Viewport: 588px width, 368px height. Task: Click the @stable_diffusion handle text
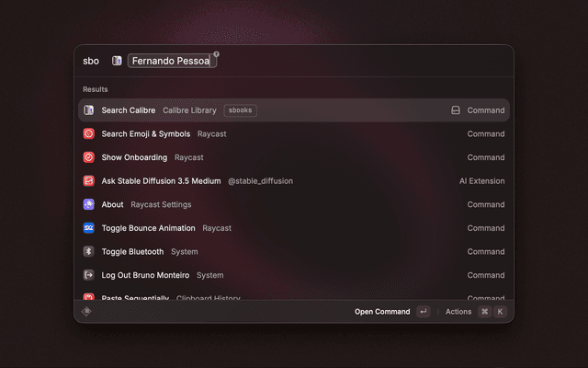pyautogui.click(x=260, y=181)
